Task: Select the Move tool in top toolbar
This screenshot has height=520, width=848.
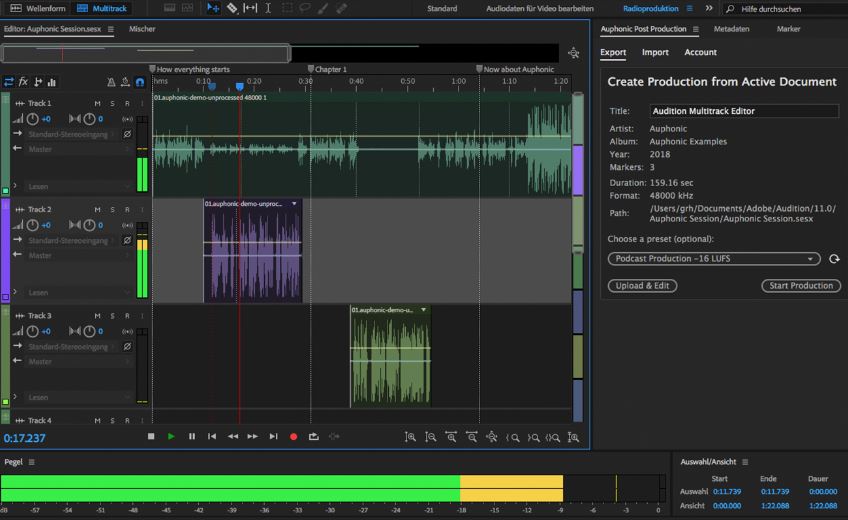Action: pyautogui.click(x=213, y=8)
